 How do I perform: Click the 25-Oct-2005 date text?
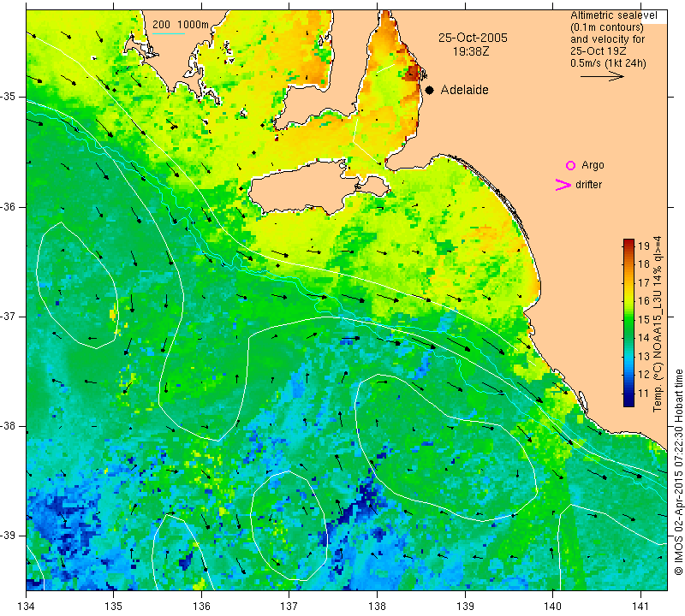473,38
